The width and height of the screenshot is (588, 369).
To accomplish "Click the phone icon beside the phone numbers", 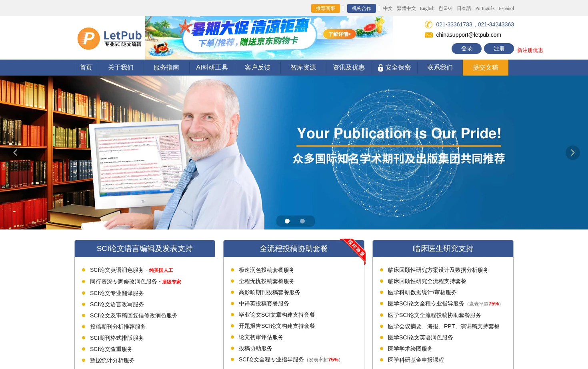I will [x=428, y=24].
